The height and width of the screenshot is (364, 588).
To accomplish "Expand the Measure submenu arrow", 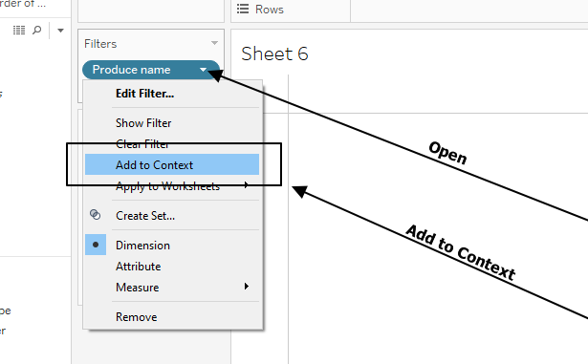I will tap(246, 287).
